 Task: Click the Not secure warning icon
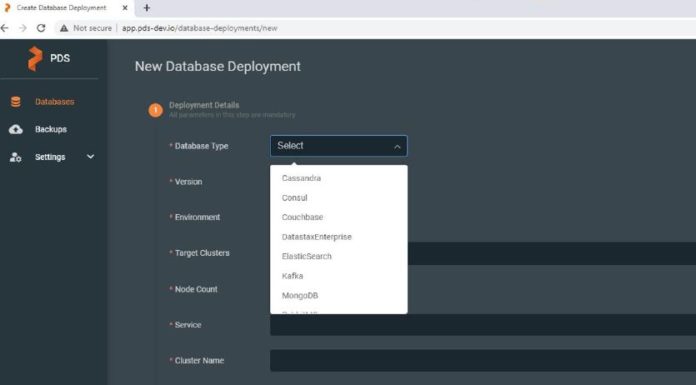tap(64, 28)
